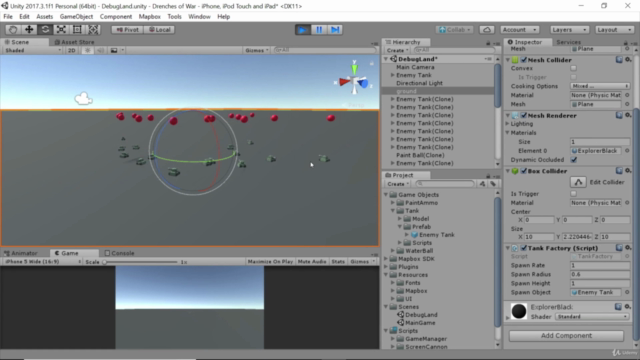The height and width of the screenshot is (360, 640).
Task: Toggle Maximize On Play
Action: click(270, 262)
